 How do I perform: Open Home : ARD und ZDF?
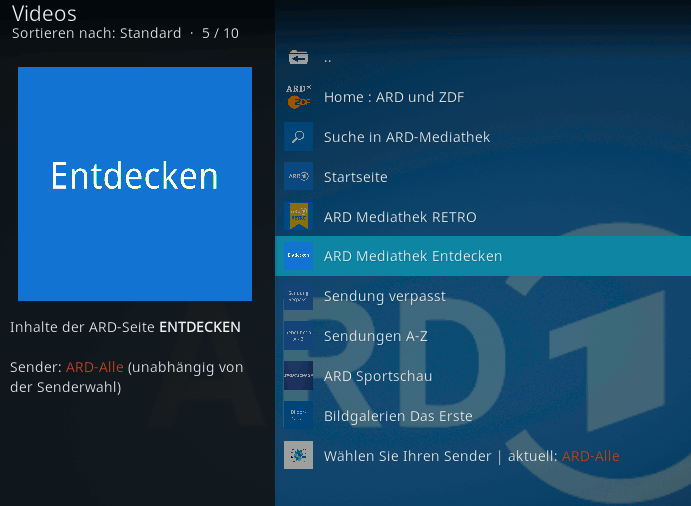point(483,97)
